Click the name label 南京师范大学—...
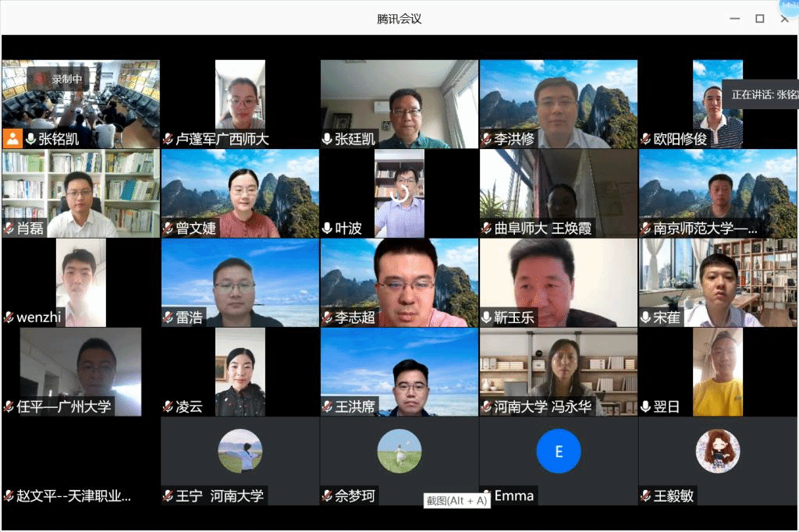This screenshot has width=799, height=532. click(x=705, y=228)
